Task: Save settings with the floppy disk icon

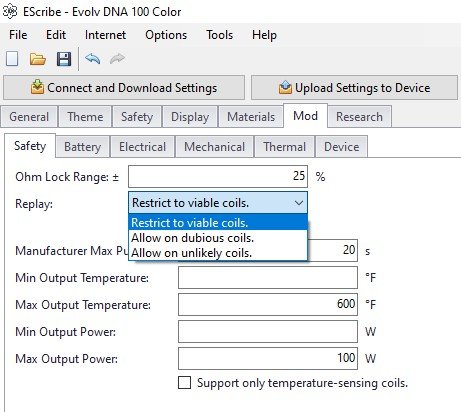Action: pyautogui.click(x=64, y=59)
